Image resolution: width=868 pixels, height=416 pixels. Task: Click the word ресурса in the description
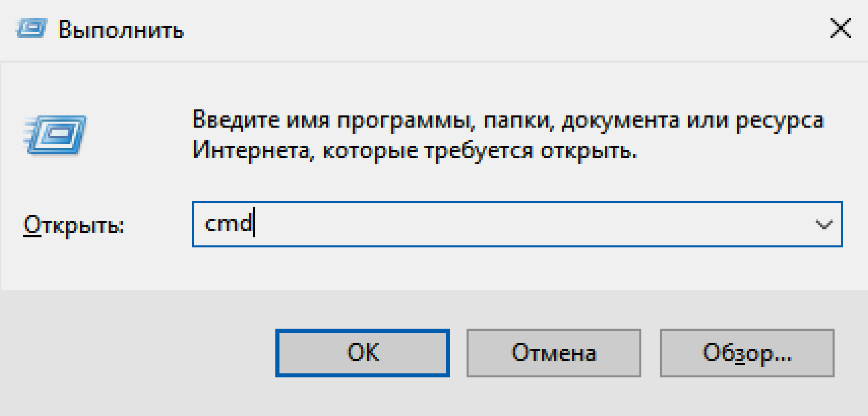780,121
